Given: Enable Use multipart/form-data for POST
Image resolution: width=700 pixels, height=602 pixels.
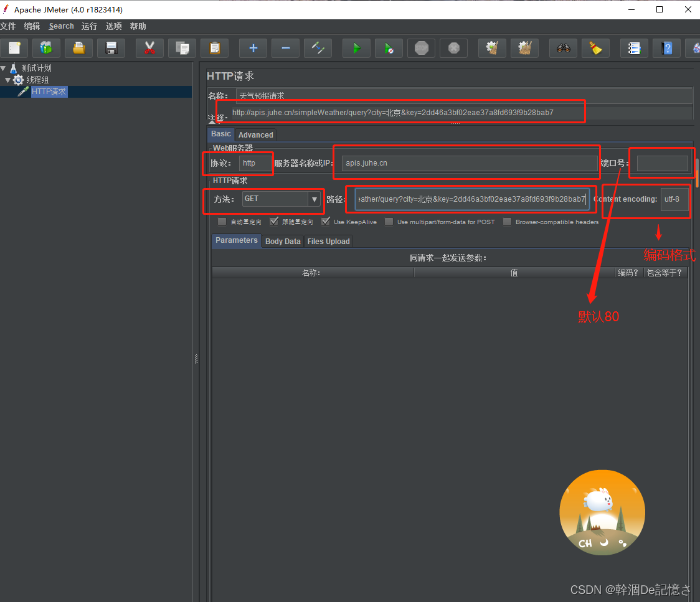Looking at the screenshot, I should [389, 222].
